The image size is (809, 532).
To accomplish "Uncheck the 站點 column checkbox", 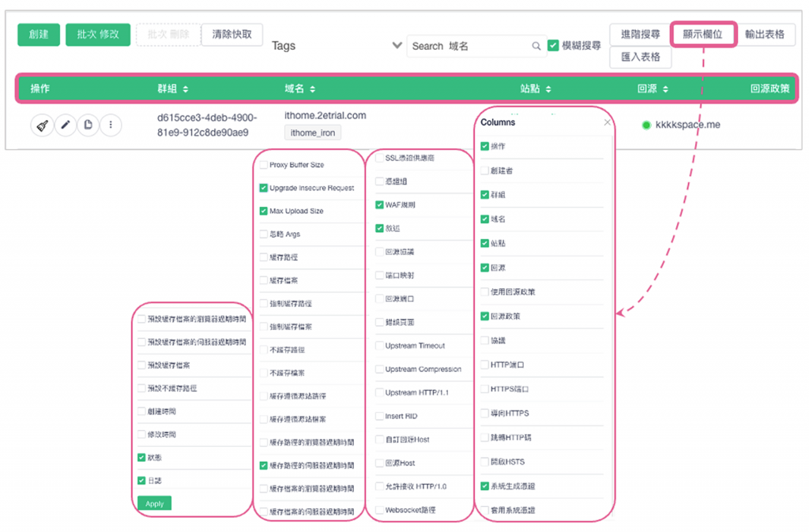I will (x=484, y=243).
